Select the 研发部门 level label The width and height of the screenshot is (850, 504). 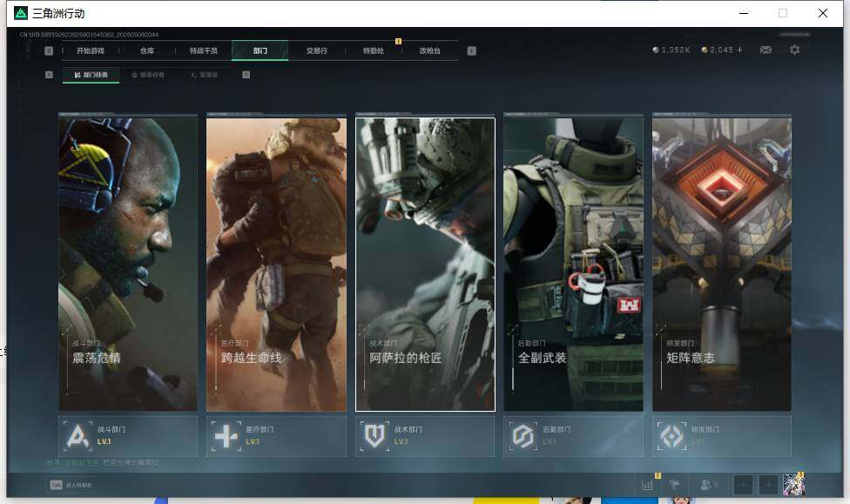pos(698,441)
